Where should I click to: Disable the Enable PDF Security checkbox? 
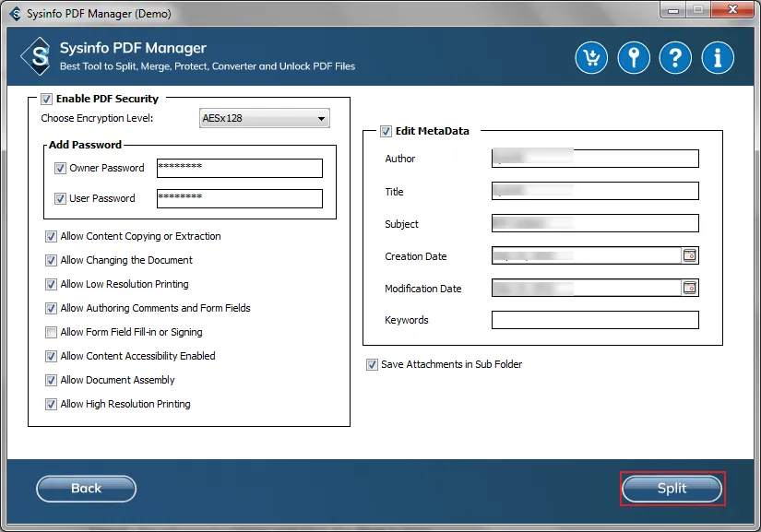[46, 99]
